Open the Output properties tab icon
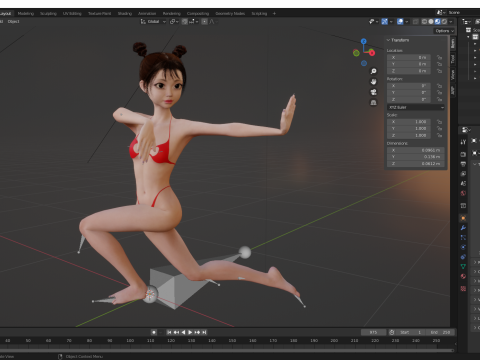 tap(463, 164)
